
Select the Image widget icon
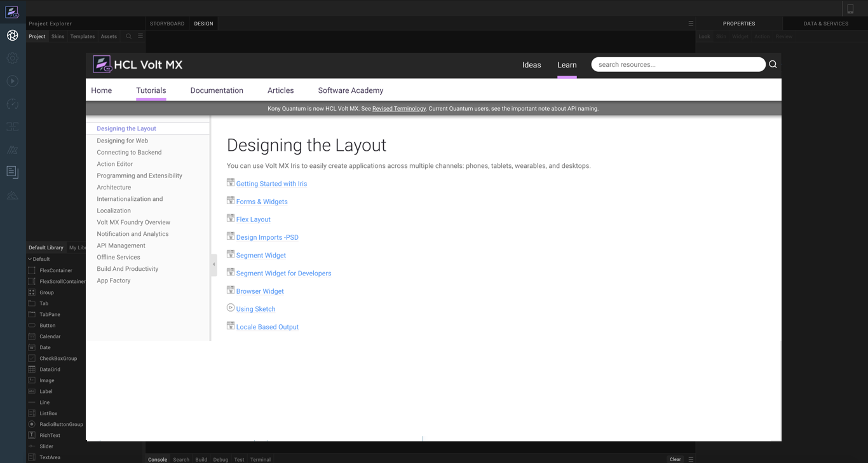[32, 380]
